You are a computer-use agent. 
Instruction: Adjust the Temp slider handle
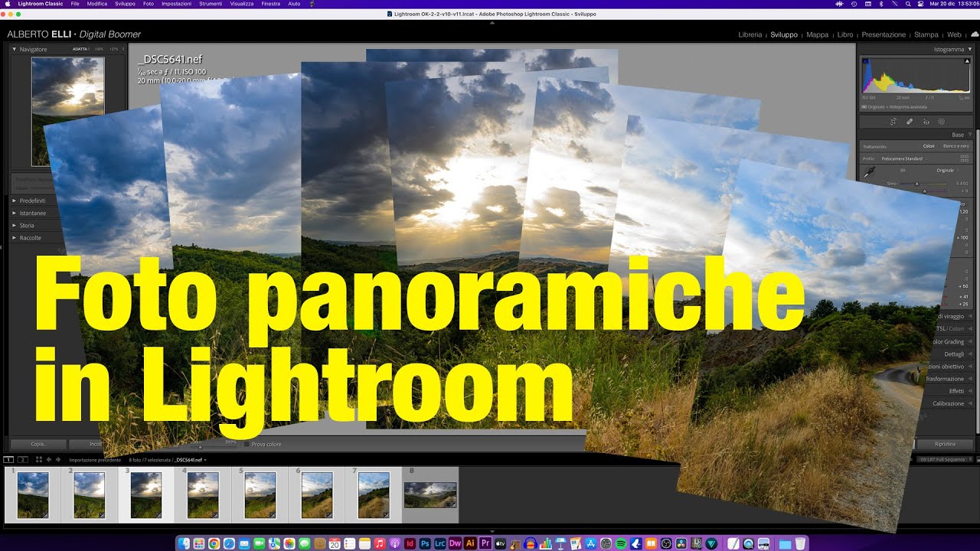(x=916, y=184)
